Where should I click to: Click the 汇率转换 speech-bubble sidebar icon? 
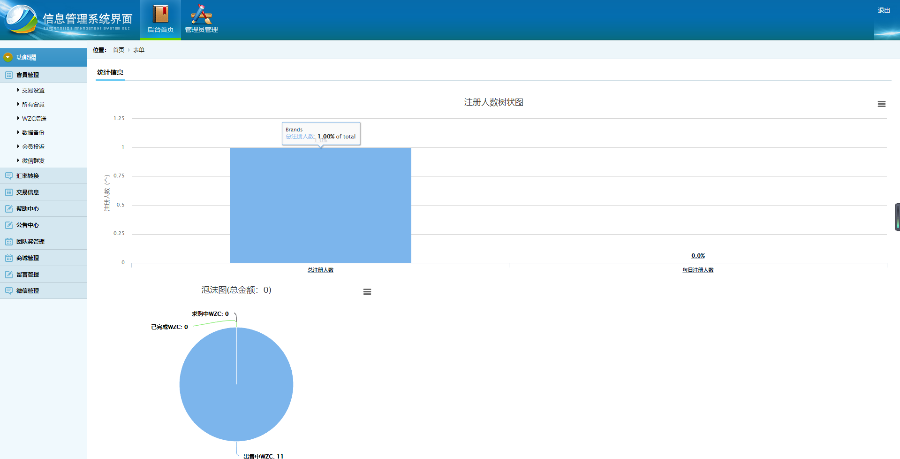[x=9, y=176]
